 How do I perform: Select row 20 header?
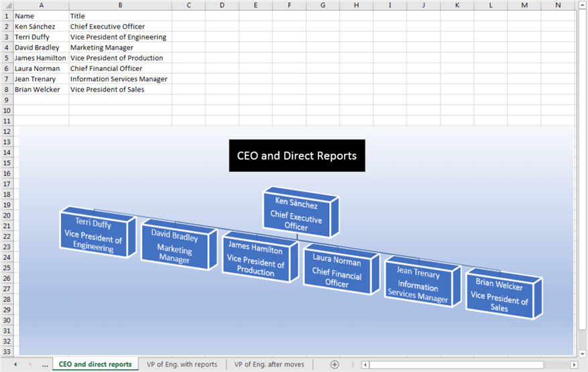click(7, 216)
